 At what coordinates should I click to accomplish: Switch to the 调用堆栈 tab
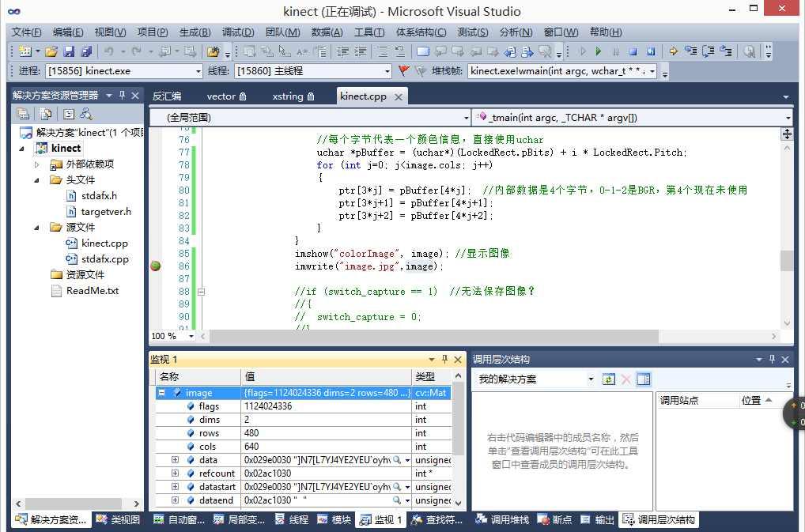coord(502,519)
